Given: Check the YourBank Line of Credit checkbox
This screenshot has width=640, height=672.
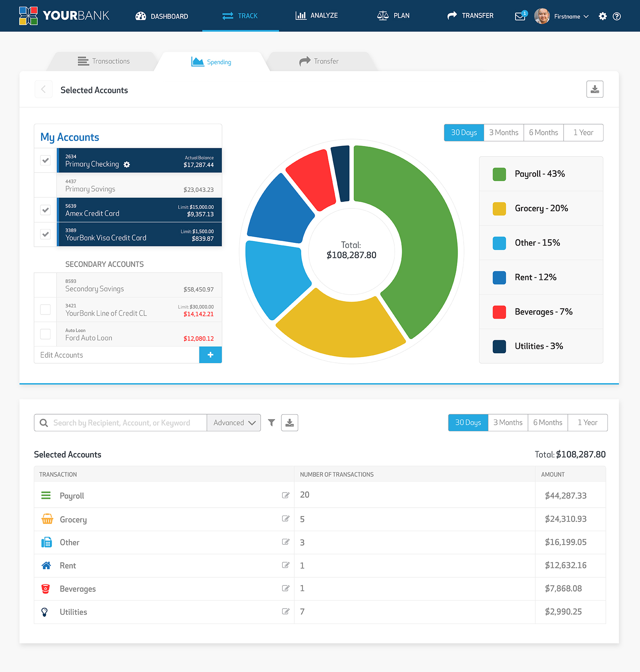Looking at the screenshot, I should tap(45, 310).
